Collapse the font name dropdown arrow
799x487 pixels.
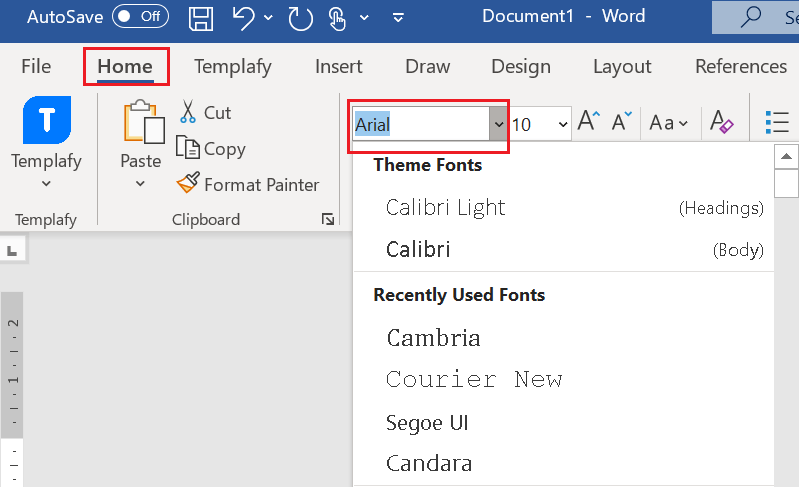499,124
